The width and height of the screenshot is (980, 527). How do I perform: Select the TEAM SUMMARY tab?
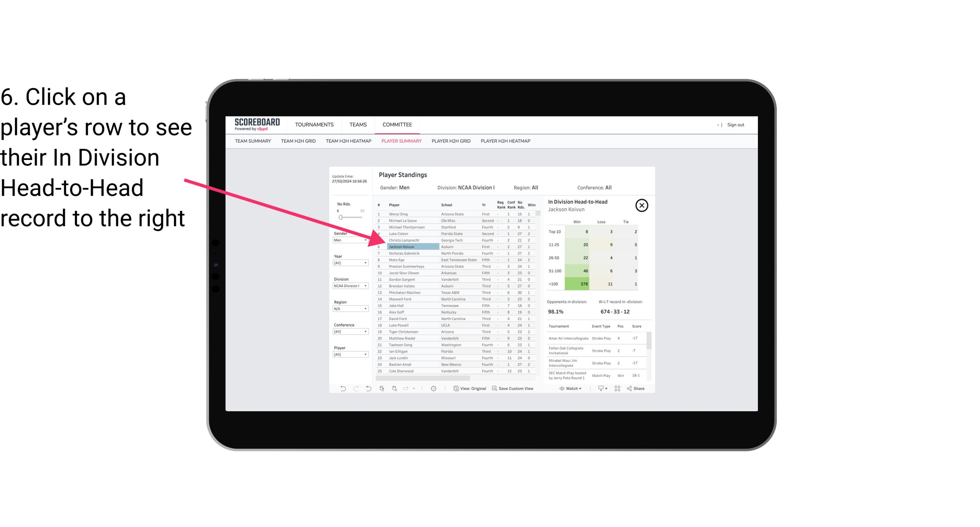(x=253, y=141)
